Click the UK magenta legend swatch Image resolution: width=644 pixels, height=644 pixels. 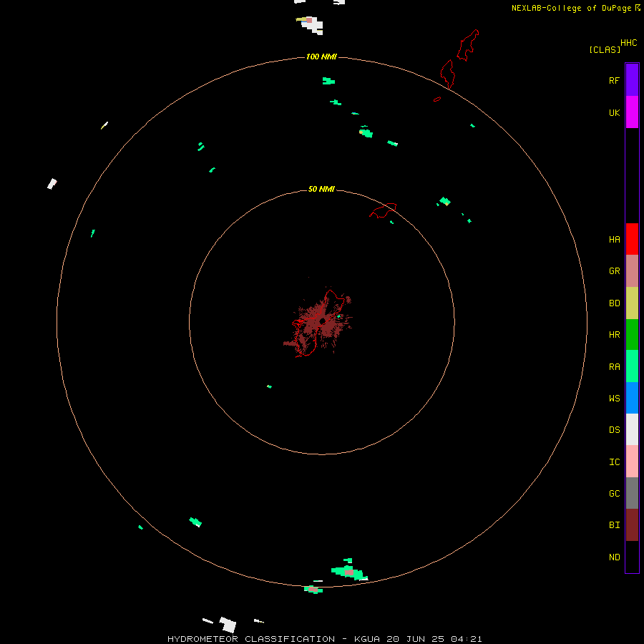click(632, 112)
